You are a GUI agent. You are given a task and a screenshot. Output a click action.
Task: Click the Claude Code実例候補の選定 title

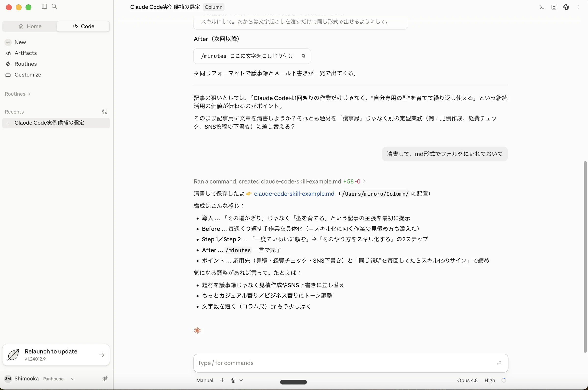click(x=165, y=7)
